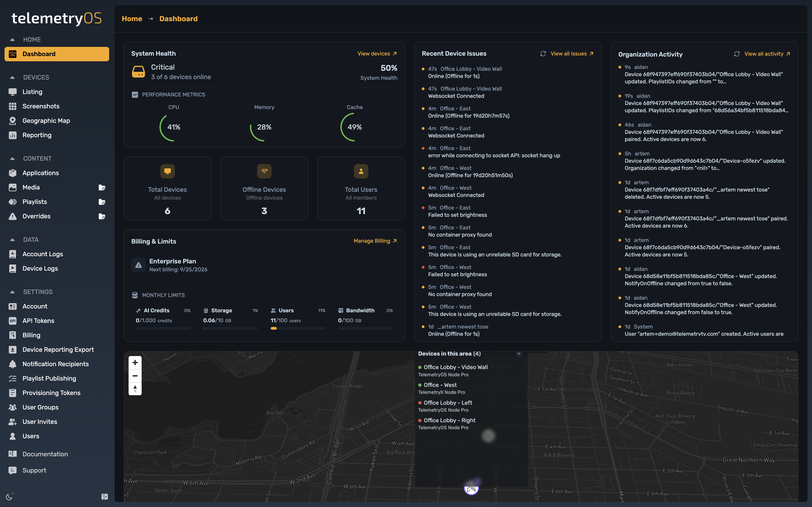Zoom out on the map

pos(135,376)
